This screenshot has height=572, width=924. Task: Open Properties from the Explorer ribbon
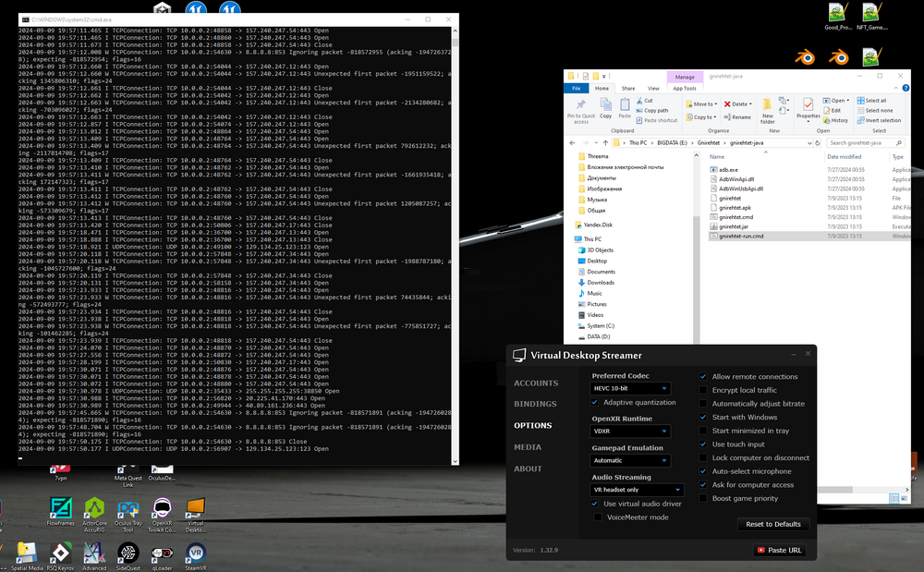pyautogui.click(x=808, y=107)
